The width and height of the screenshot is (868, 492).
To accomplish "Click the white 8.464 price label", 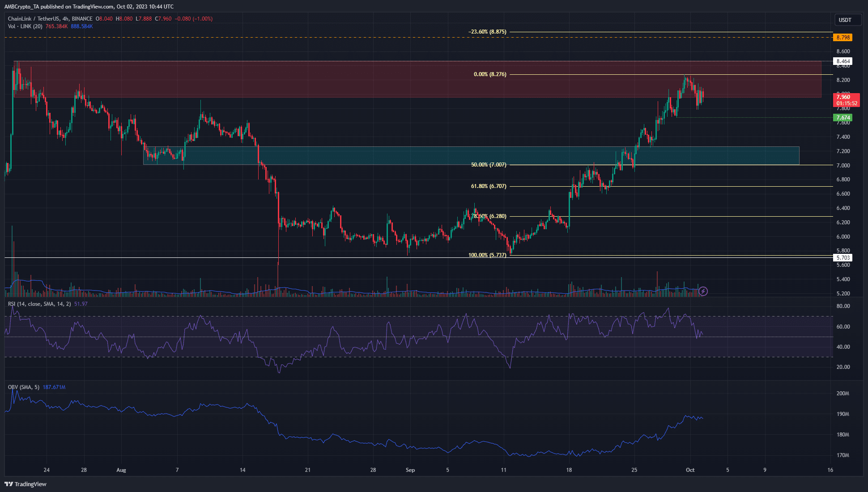I will pyautogui.click(x=843, y=61).
